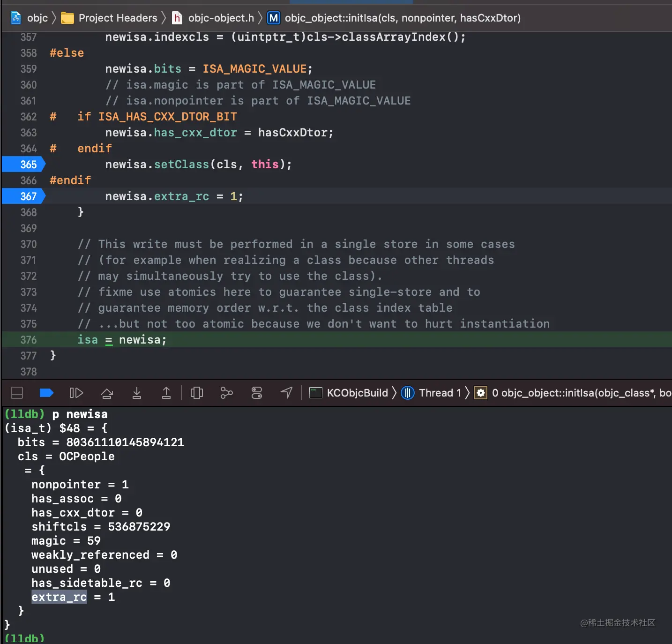The height and width of the screenshot is (644, 672).
Task: Step into the function call
Action: (137, 393)
